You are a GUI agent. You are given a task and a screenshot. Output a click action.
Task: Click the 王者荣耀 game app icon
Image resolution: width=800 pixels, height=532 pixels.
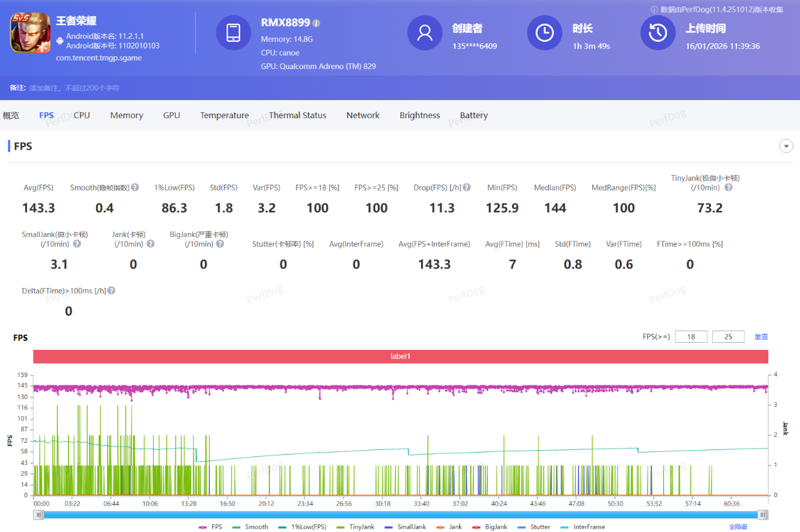pyautogui.click(x=30, y=32)
